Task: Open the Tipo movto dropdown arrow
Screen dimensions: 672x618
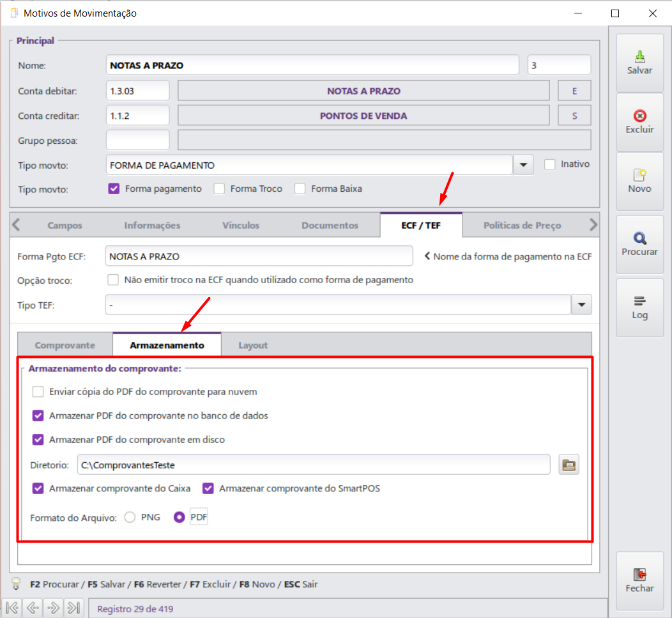Action: 523,165
